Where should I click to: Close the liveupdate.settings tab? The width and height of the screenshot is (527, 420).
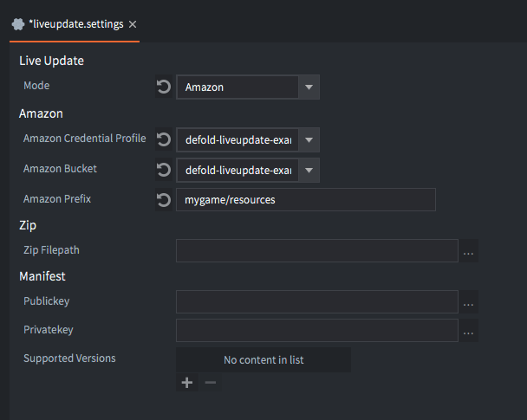(x=133, y=24)
